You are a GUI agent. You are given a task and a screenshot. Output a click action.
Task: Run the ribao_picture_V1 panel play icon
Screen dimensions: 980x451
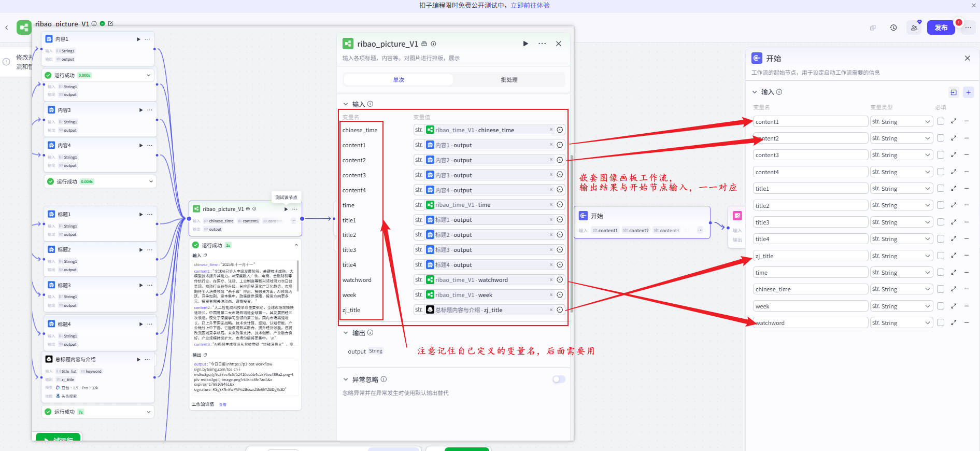(525, 44)
